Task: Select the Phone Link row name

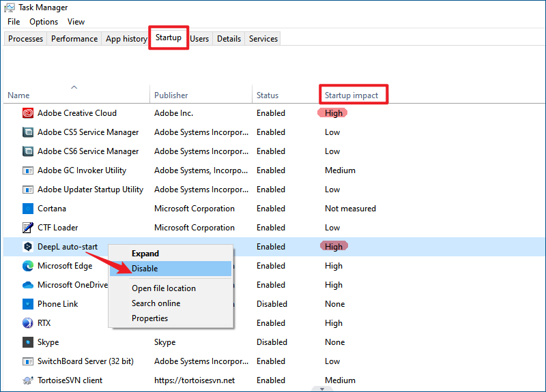Action: (x=58, y=304)
